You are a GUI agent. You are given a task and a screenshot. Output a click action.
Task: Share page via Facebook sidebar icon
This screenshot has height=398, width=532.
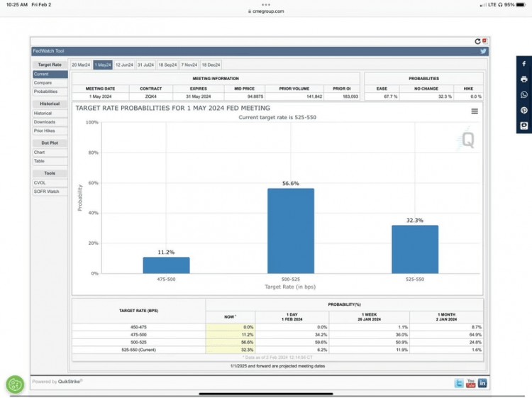click(x=523, y=64)
